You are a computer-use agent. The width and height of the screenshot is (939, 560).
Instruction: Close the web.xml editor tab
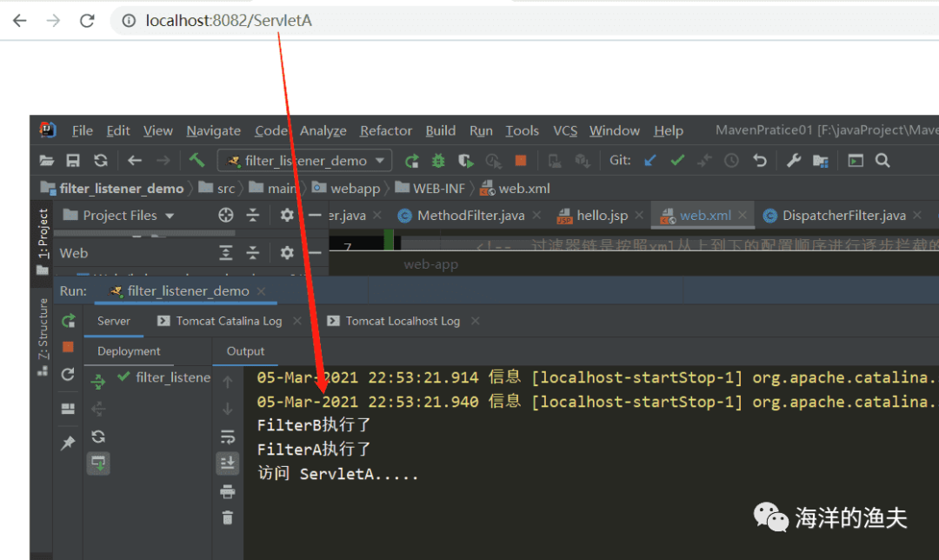click(x=742, y=215)
